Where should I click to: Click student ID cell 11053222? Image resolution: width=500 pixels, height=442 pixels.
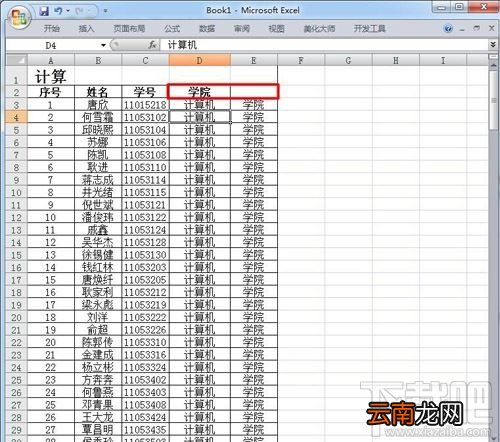pyautogui.click(x=145, y=317)
